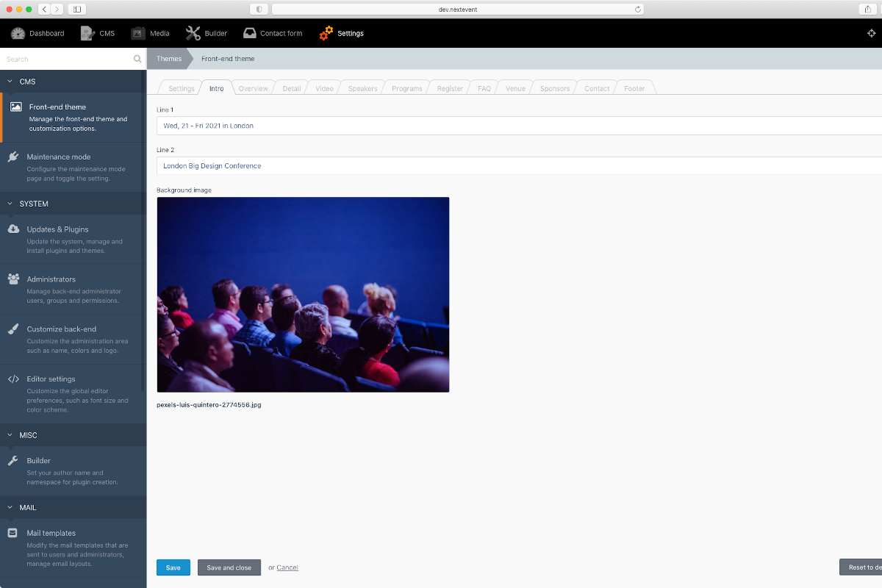Open the Dashboard gauge icon
The height and width of the screenshot is (588, 882).
click(x=18, y=33)
